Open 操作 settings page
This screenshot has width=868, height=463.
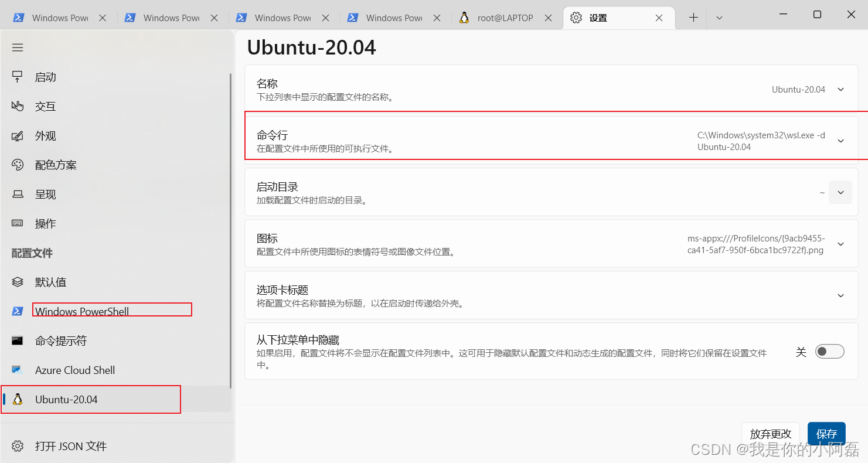(x=116, y=223)
